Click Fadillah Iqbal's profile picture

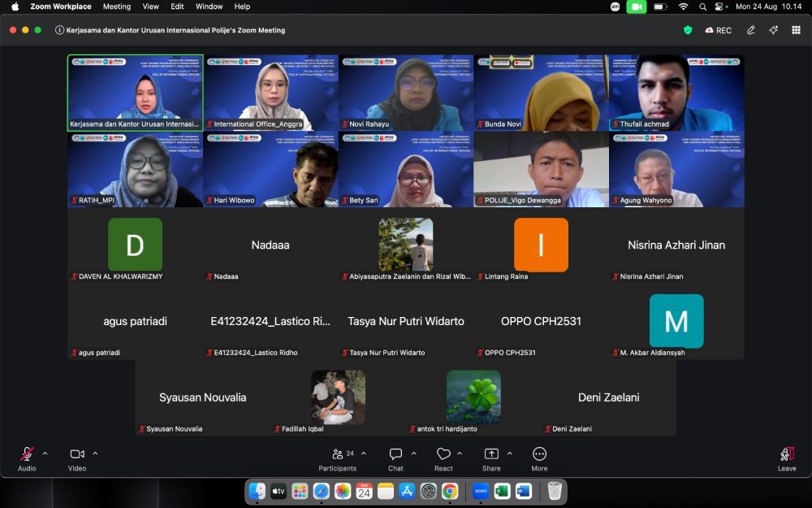coord(338,397)
